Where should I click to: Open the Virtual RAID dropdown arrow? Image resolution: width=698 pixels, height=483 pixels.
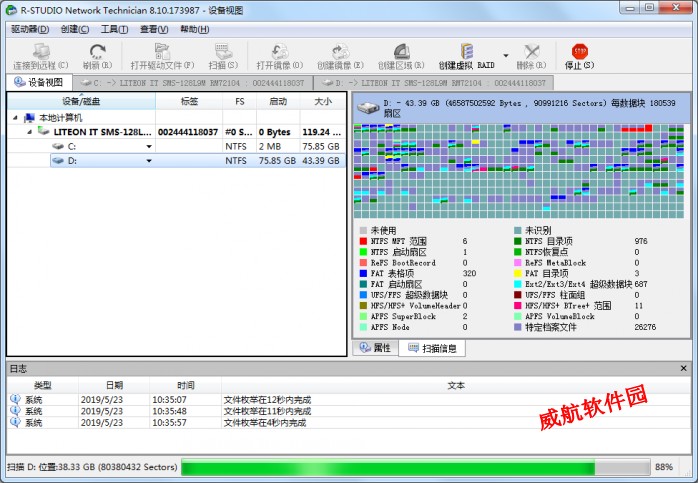click(x=506, y=56)
